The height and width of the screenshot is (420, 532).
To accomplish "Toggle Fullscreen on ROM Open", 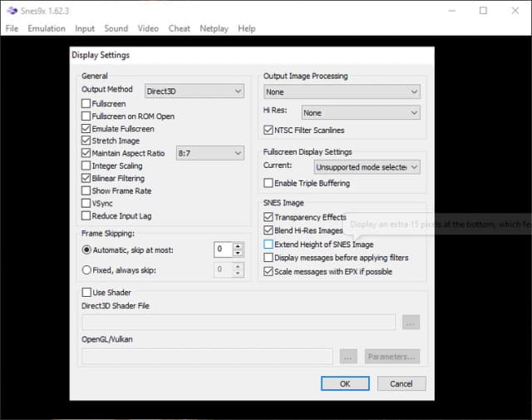I will tap(86, 116).
